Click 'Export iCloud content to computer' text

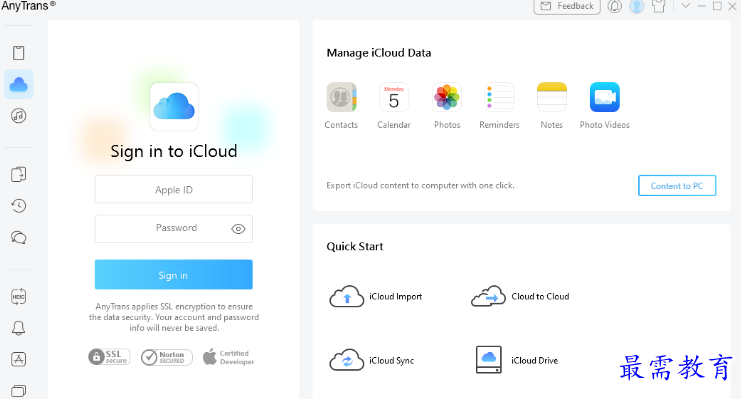[x=420, y=185]
